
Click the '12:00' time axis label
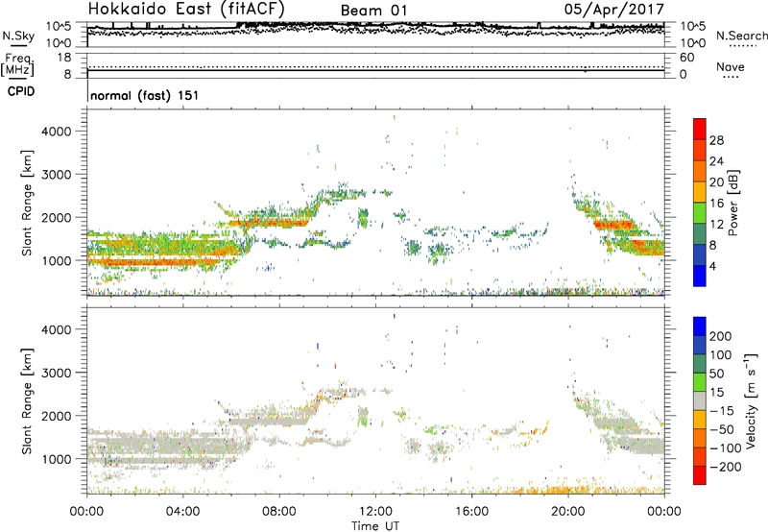click(375, 512)
